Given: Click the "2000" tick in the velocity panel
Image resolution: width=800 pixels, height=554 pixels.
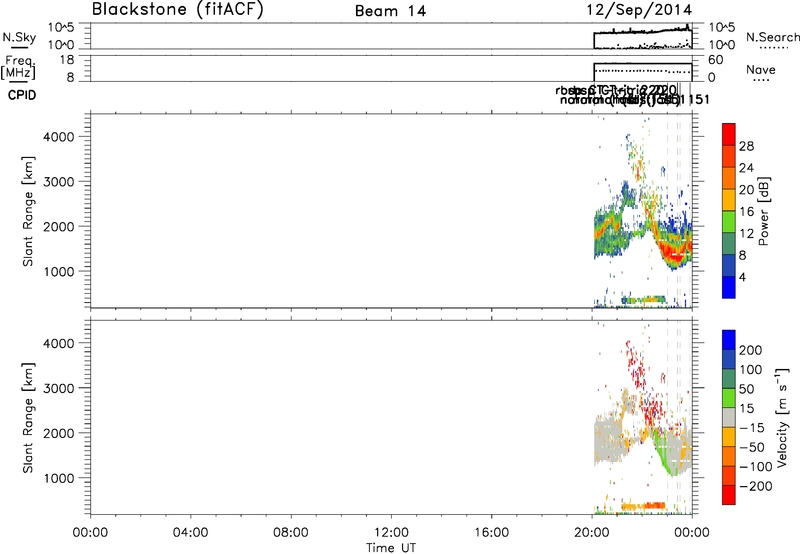Looking at the screenshot, I should coord(58,433).
